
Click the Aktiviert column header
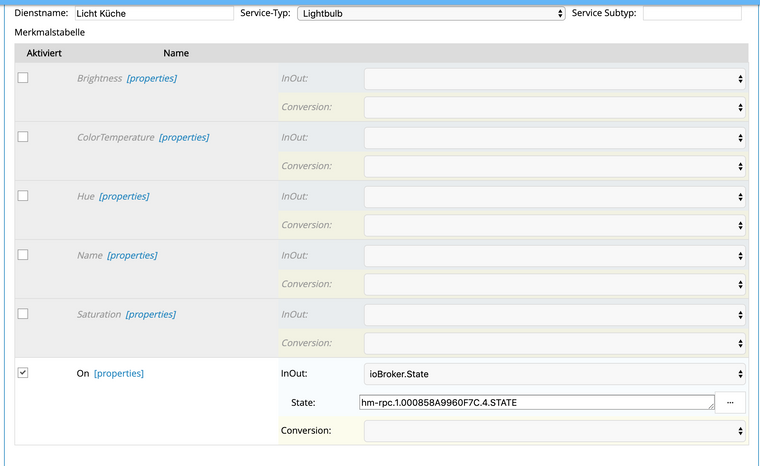(44, 53)
